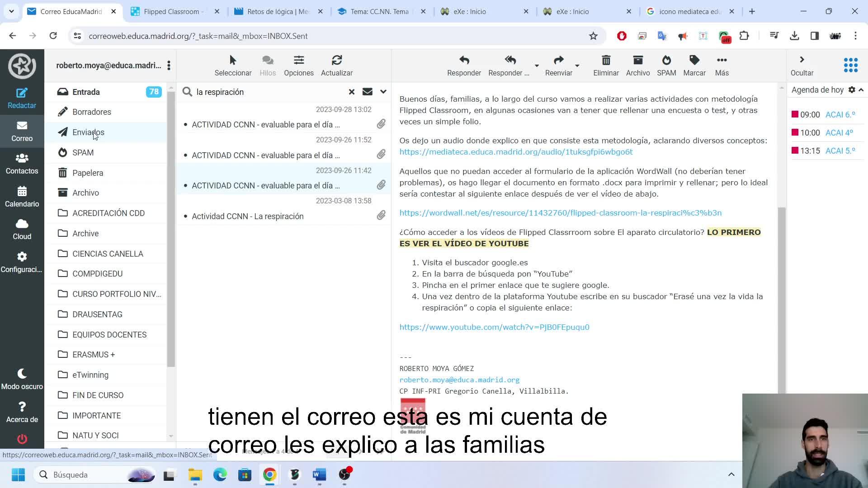Click the roberto.moya@educa.madrid.org signature link
Viewport: 868px width, 488px height.
click(459, 380)
